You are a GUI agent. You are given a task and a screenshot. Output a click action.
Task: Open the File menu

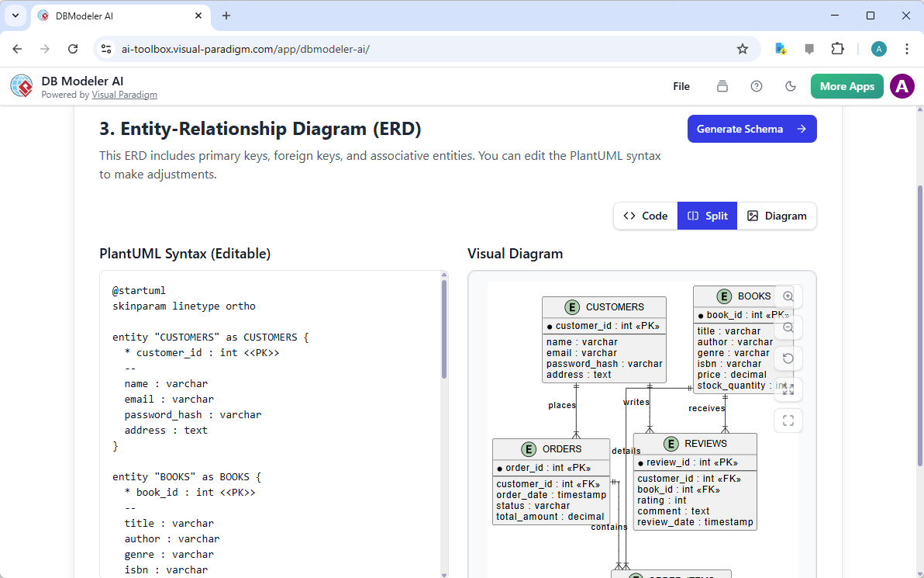[x=681, y=86]
